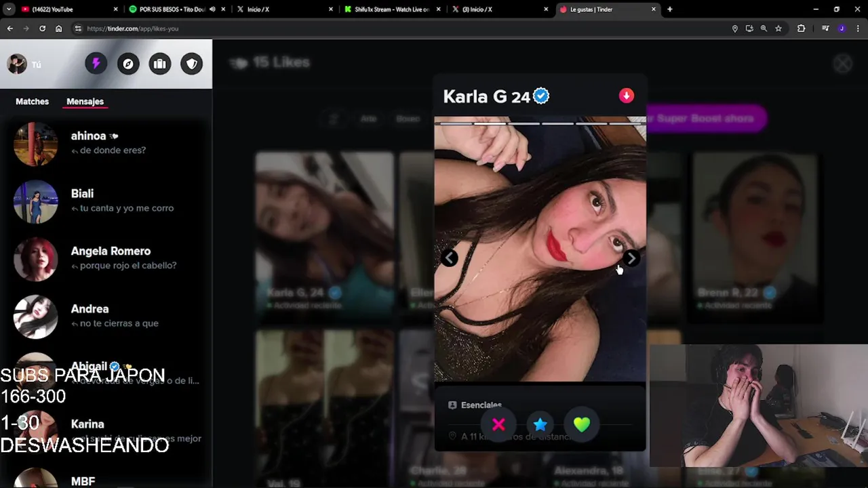Click the Chrome profile avatar icon
Screen dimensions: 868x488
pyautogui.click(x=842, y=28)
